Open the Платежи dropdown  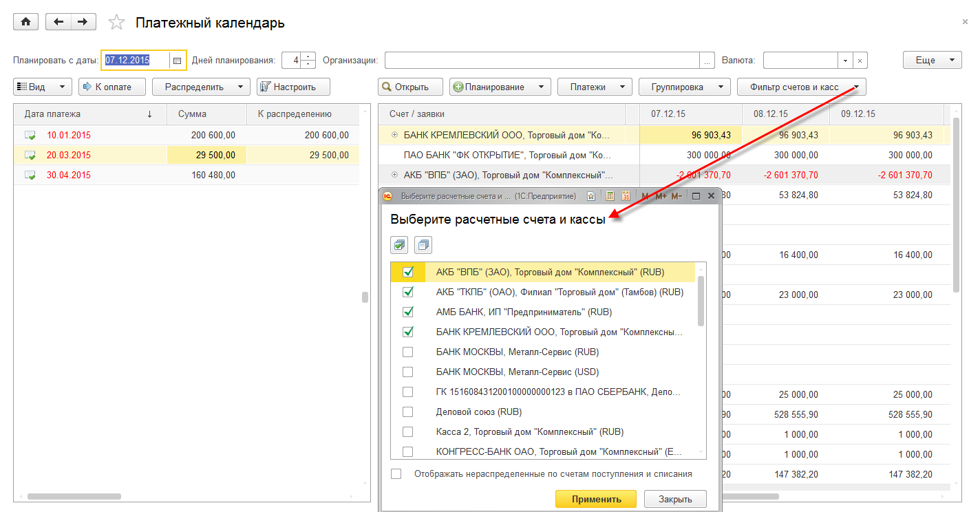pyautogui.click(x=595, y=87)
